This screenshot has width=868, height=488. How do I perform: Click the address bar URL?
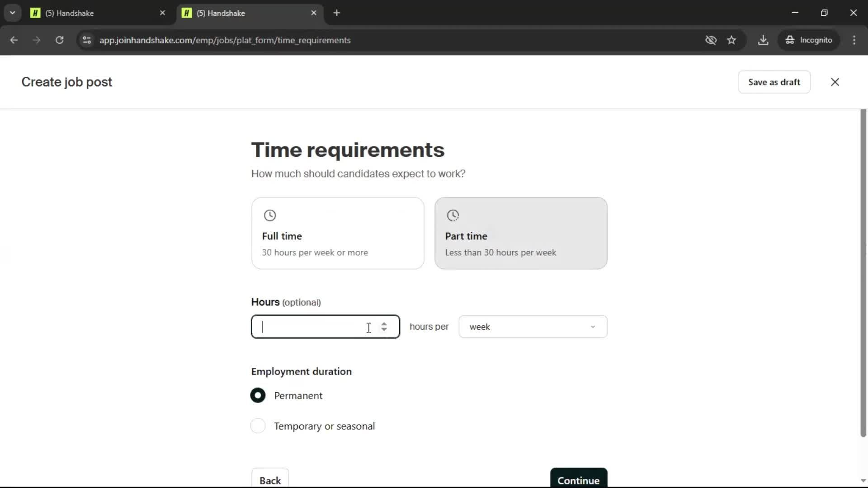(225, 40)
